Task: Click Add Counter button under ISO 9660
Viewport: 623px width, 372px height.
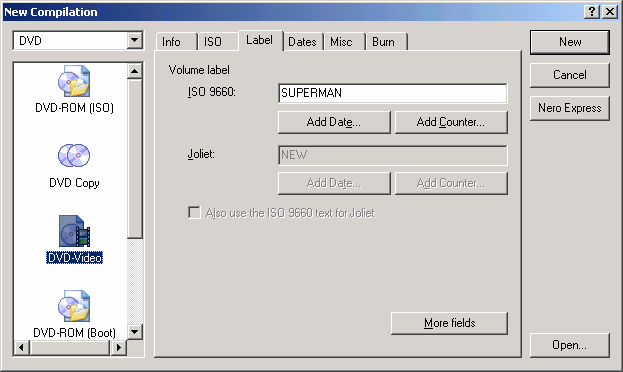Action: pyautogui.click(x=451, y=122)
